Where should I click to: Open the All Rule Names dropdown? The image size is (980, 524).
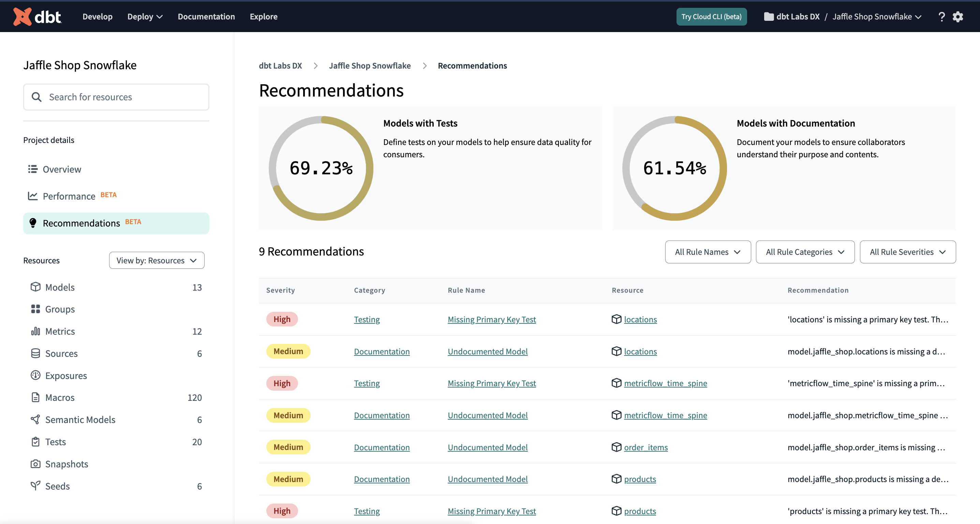click(x=708, y=252)
